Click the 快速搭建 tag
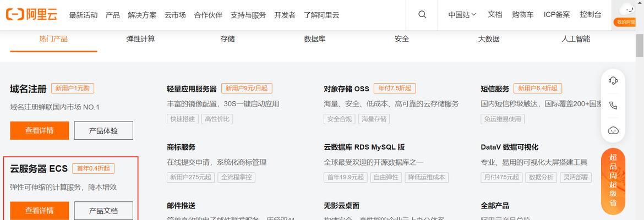The width and height of the screenshot is (644, 220). pyautogui.click(x=183, y=119)
